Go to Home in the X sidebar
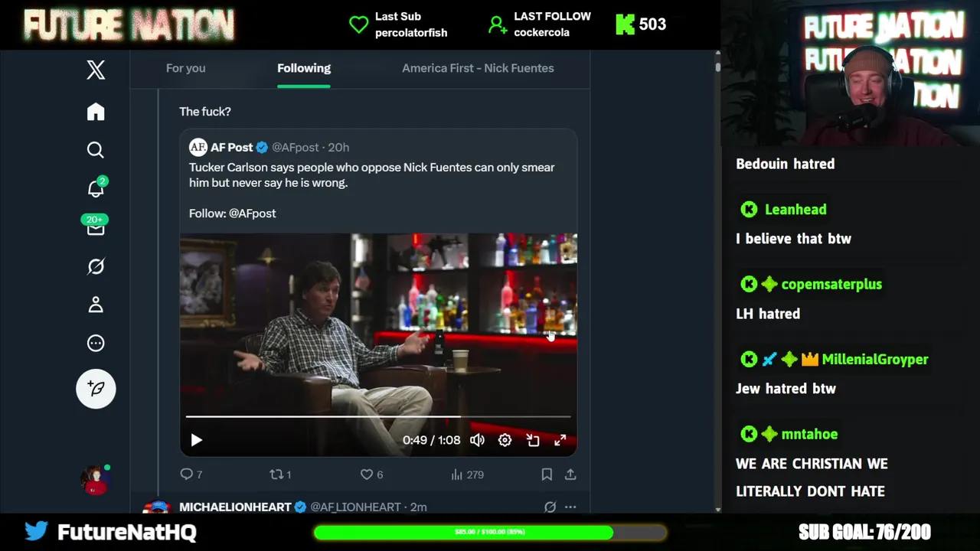The height and width of the screenshot is (551, 980). coord(96,112)
